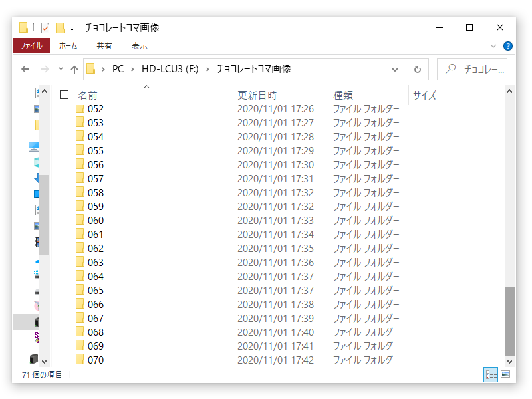Viewport: 532px width, 399px height.
Task: Click the 71 個の項目 status text
Action: tap(42, 374)
